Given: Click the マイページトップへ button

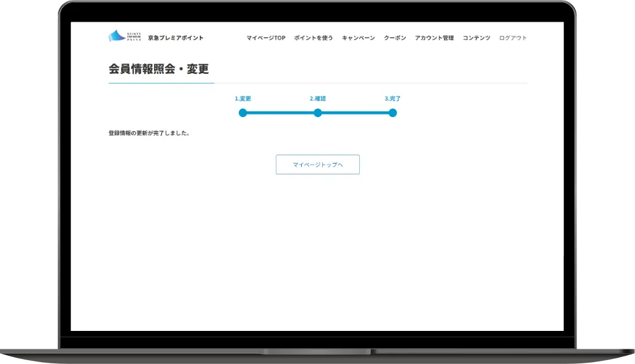Looking at the screenshot, I should tap(317, 165).
